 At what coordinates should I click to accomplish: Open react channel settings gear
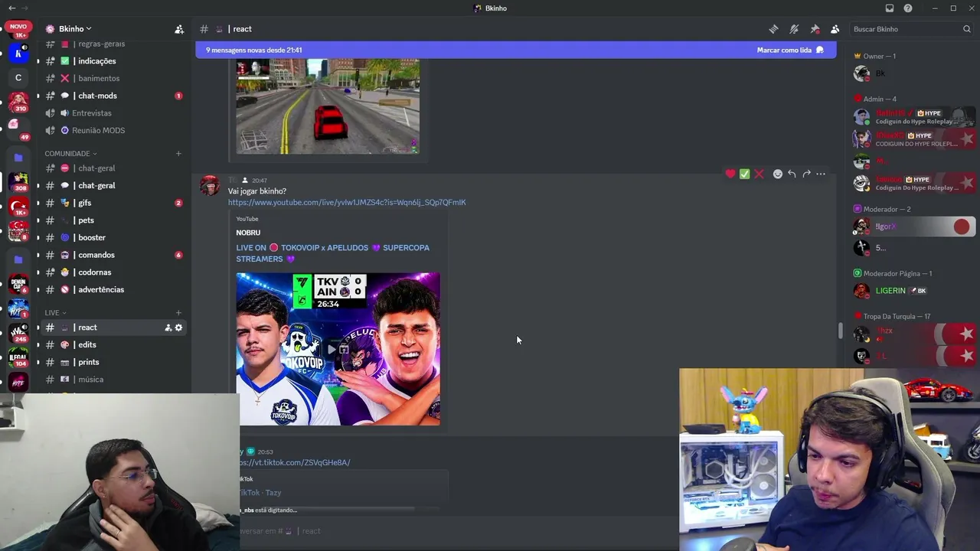179,328
